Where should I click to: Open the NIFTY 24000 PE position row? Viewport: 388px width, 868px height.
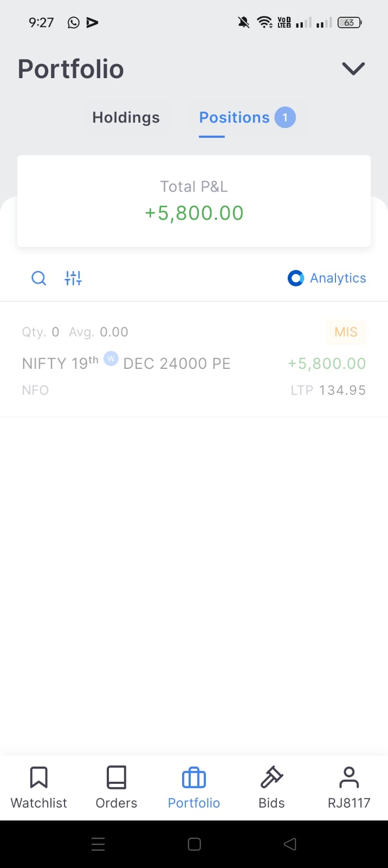tap(163, 363)
